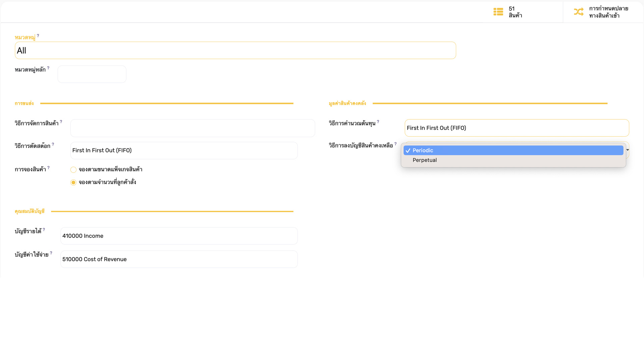Click the help mark beside บัญชีรายได้

[44, 230]
